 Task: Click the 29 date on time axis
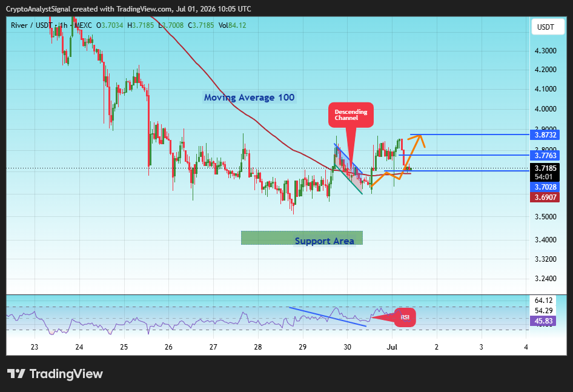[303, 347]
